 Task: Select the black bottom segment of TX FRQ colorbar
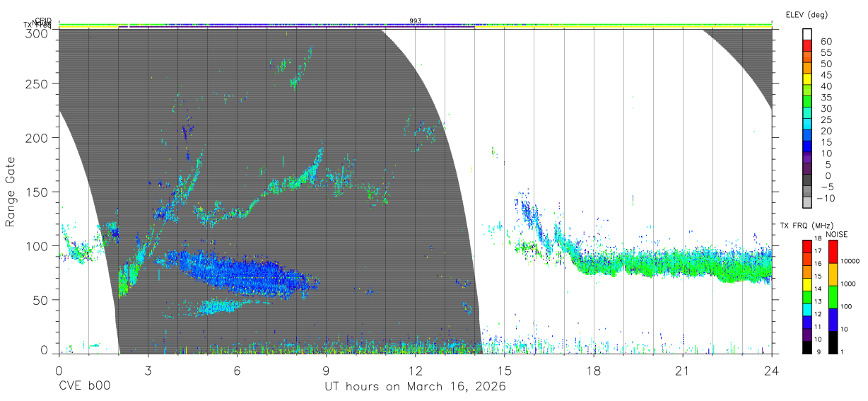(x=807, y=347)
